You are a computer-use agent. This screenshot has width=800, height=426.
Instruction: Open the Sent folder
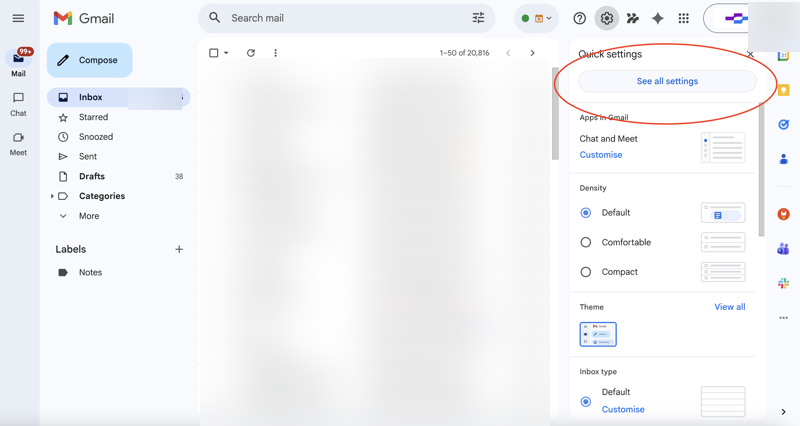click(x=88, y=157)
